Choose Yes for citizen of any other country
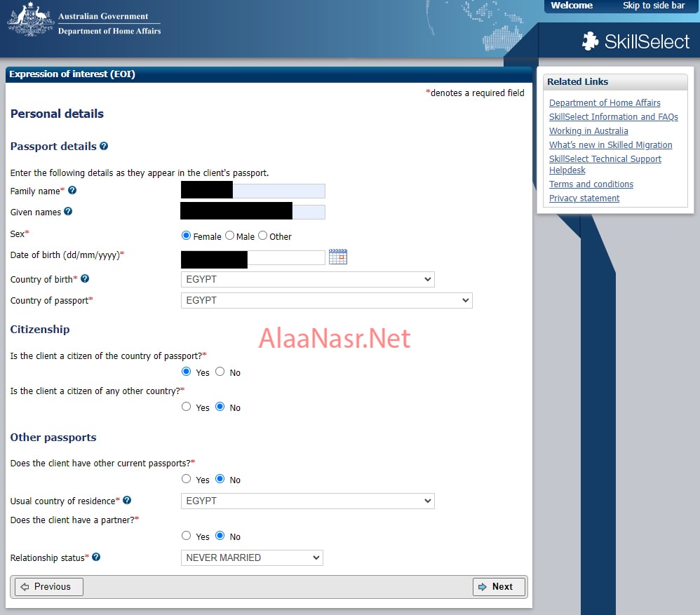The height and width of the screenshot is (615, 700). (187, 407)
